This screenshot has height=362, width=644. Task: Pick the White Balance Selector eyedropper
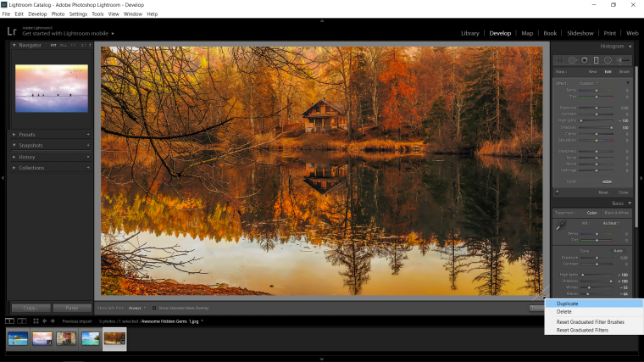561,226
